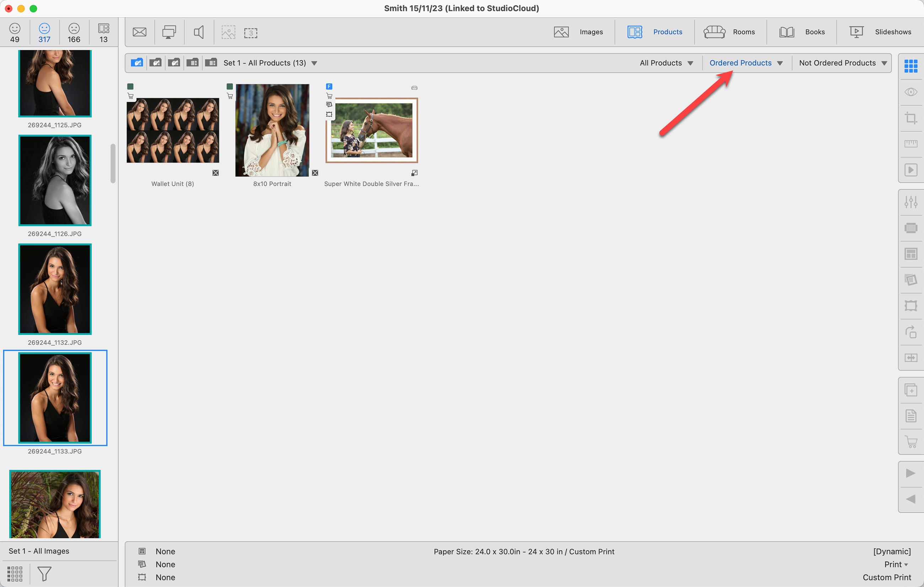This screenshot has height=587, width=924.
Task: Click the speaker audio icon
Action: click(x=199, y=32)
